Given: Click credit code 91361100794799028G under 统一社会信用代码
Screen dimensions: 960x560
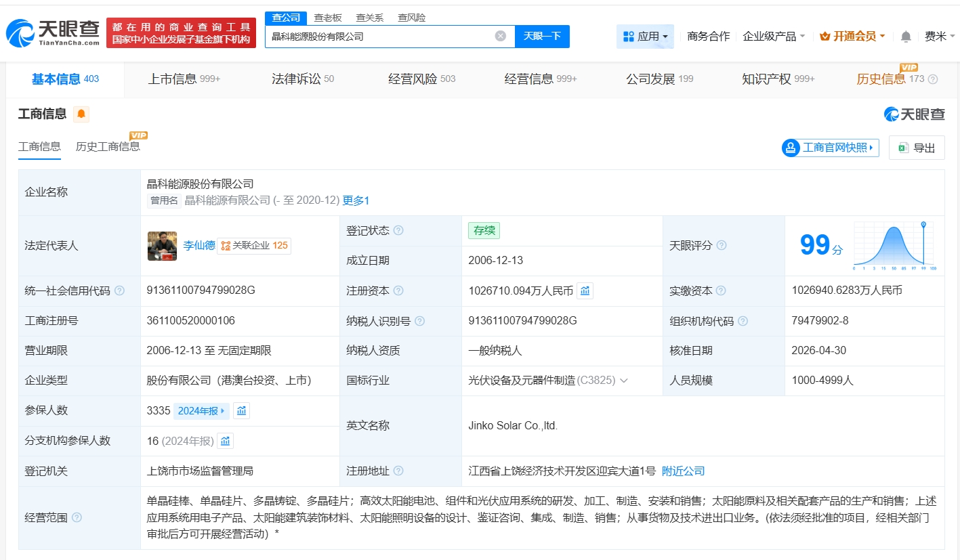Looking at the screenshot, I should [201, 290].
